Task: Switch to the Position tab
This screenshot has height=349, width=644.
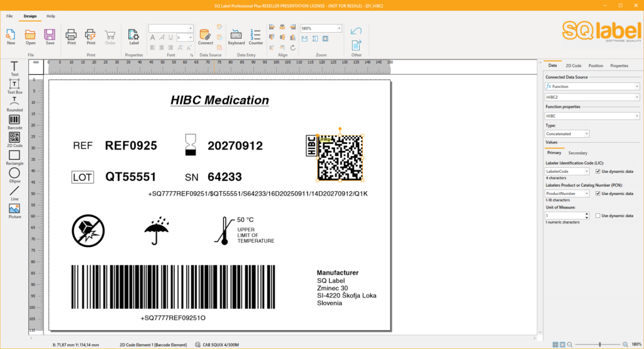Action: click(x=596, y=65)
